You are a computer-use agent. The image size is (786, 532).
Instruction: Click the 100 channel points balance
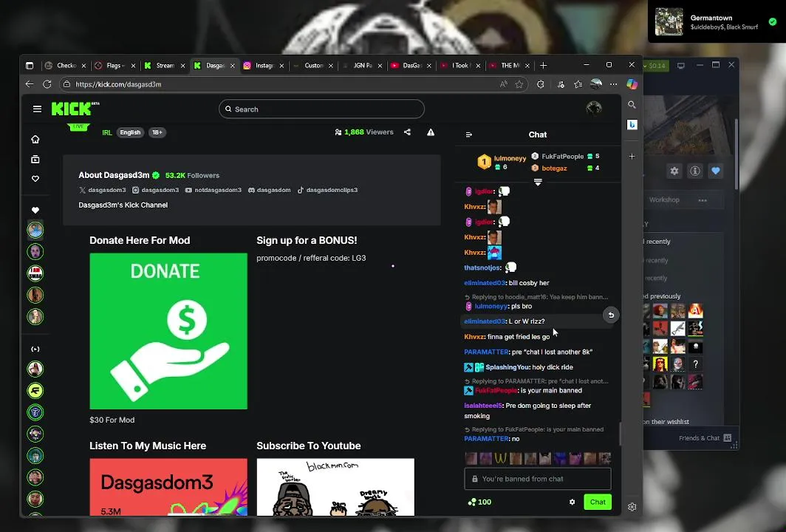coord(479,502)
